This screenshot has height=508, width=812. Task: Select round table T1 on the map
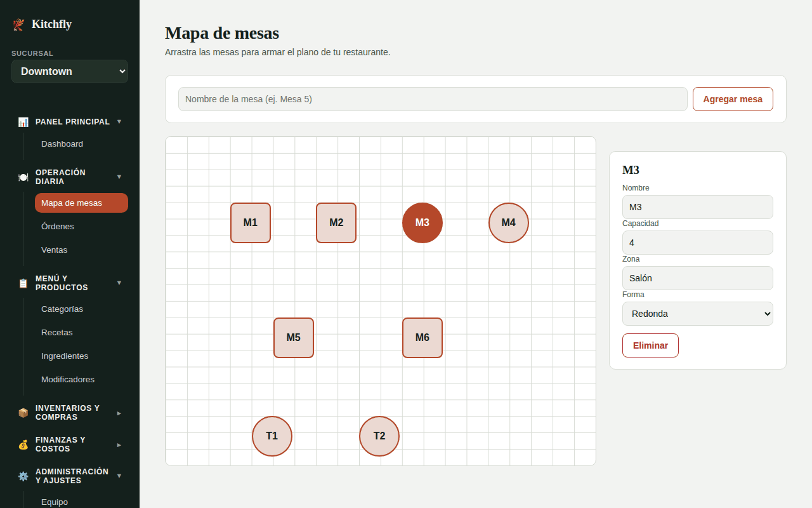point(272,436)
